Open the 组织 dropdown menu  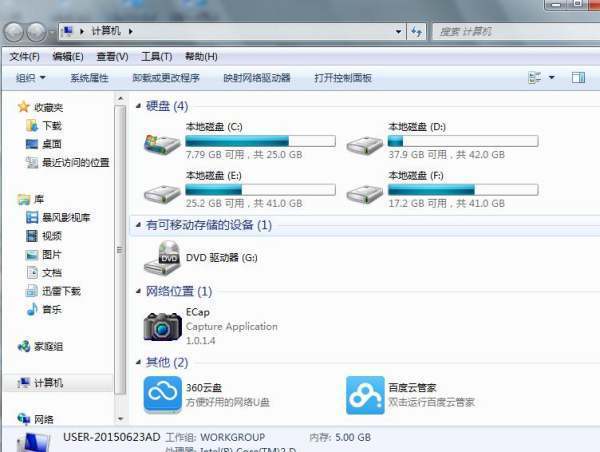29,78
